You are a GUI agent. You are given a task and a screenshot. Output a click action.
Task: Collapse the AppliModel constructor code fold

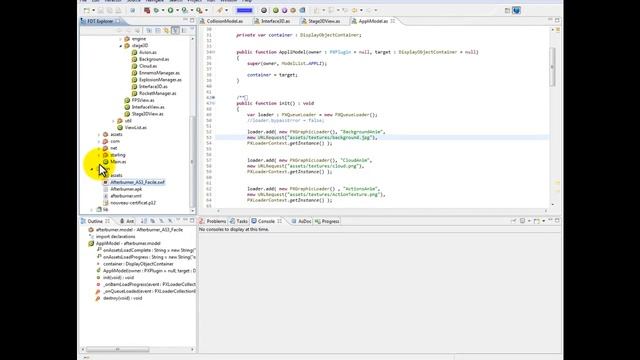point(213,52)
